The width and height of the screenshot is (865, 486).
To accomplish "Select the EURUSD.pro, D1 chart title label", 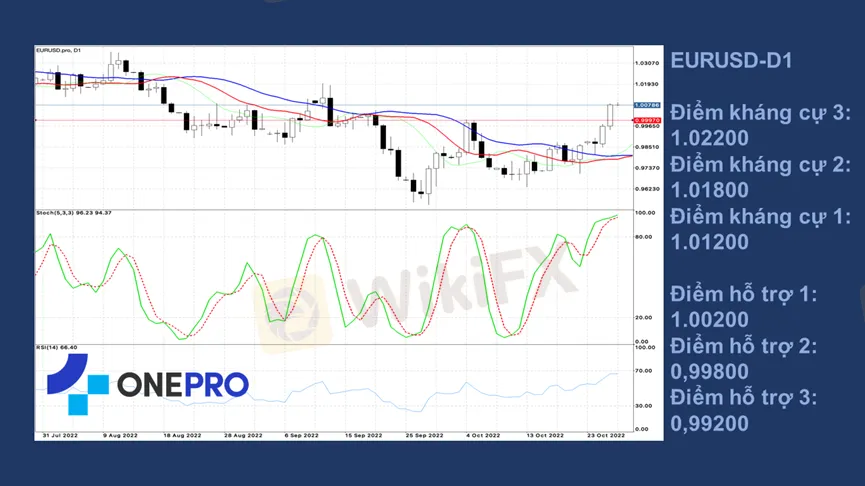I will [59, 50].
